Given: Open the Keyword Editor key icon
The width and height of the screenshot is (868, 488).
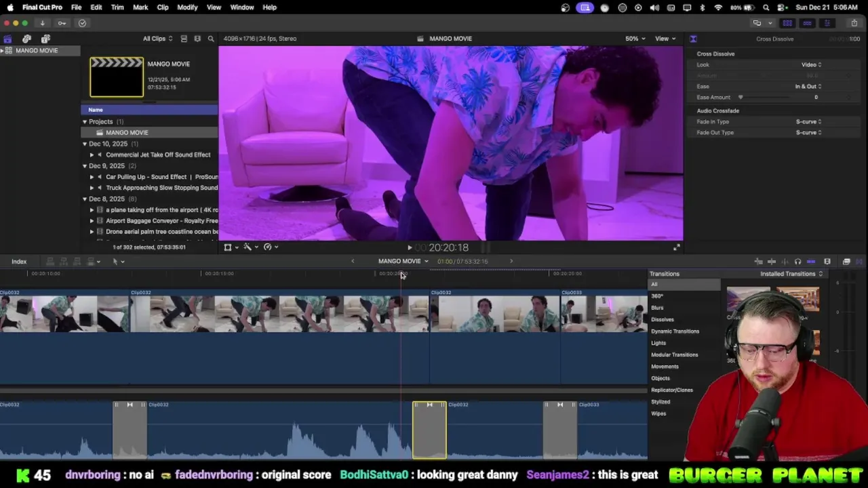Looking at the screenshot, I should tap(62, 23).
